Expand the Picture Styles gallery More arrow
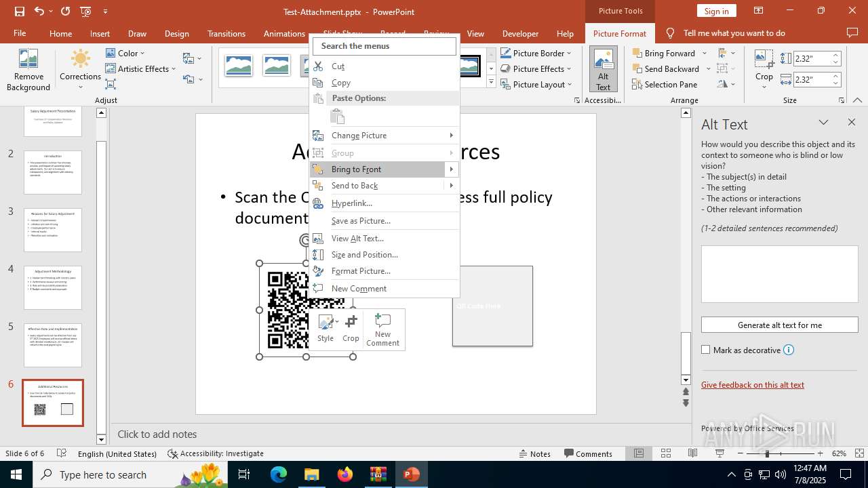Image resolution: width=868 pixels, height=488 pixels. [x=492, y=82]
